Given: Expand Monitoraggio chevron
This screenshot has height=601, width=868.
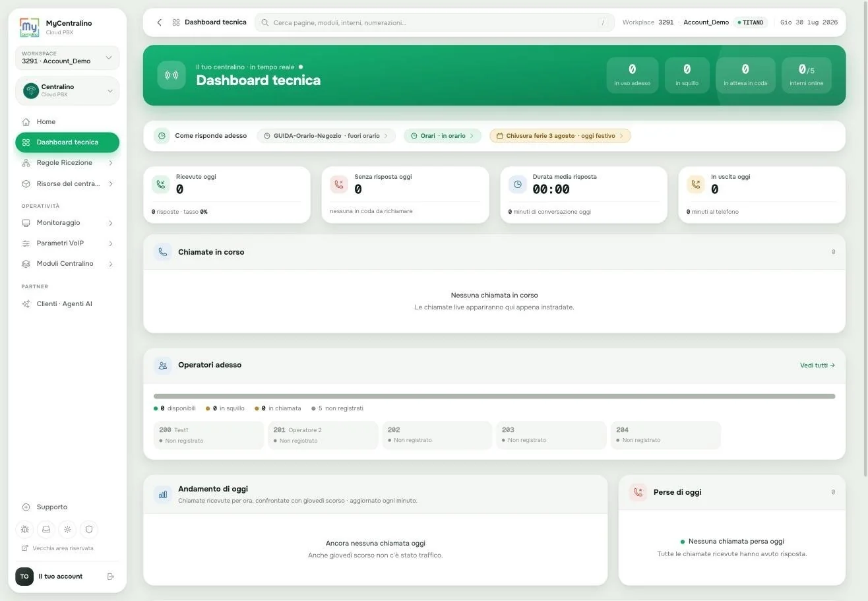Looking at the screenshot, I should tap(110, 223).
